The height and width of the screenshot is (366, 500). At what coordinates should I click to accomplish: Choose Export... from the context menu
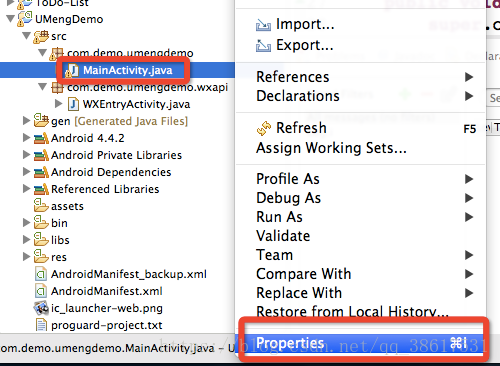click(x=360, y=45)
